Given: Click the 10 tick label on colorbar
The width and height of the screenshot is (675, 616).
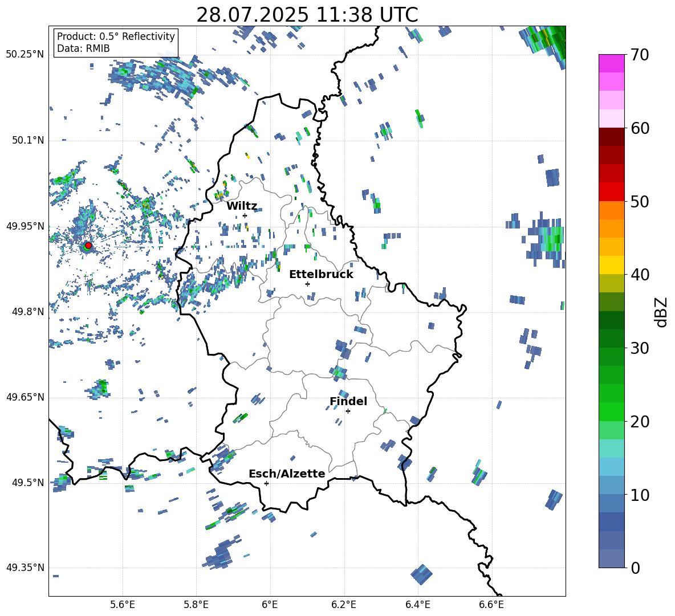Looking at the screenshot, I should coord(639,495).
